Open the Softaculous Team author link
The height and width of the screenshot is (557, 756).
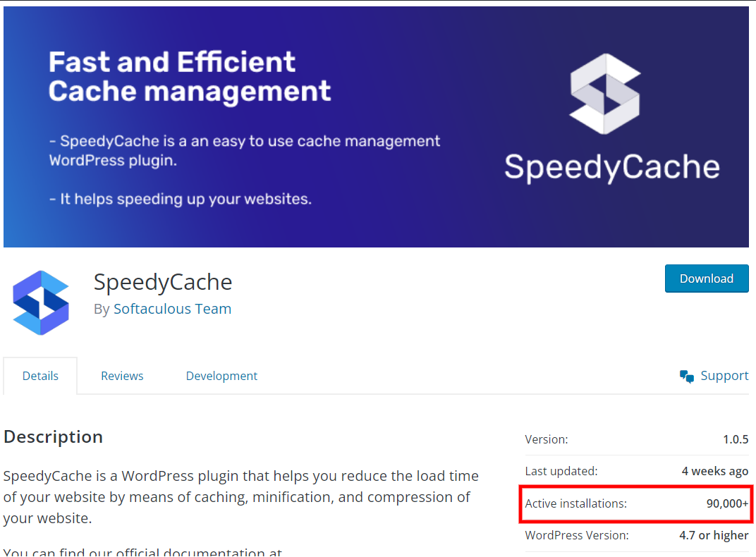(172, 309)
